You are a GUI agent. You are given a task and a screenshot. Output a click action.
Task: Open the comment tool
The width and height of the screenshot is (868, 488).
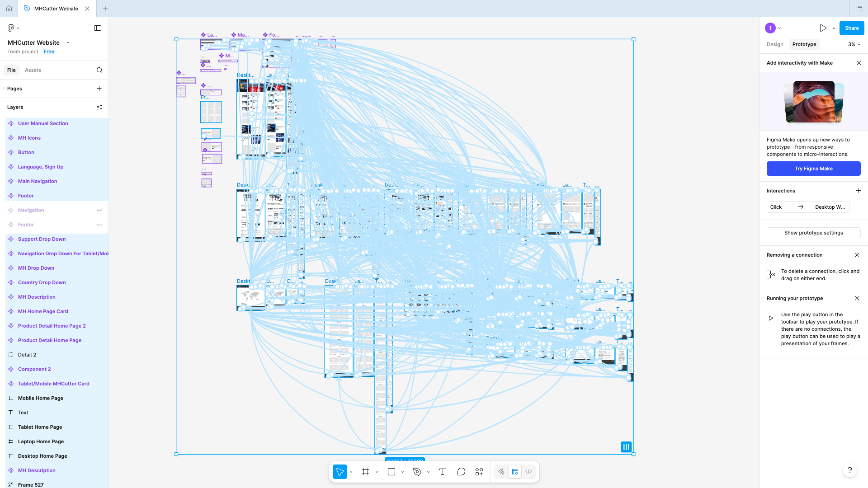[x=461, y=471]
